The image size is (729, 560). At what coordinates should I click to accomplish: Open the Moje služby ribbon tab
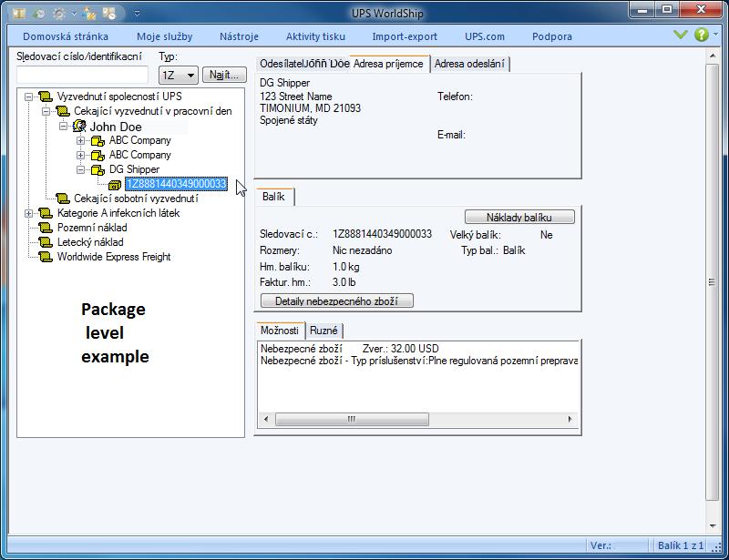165,36
